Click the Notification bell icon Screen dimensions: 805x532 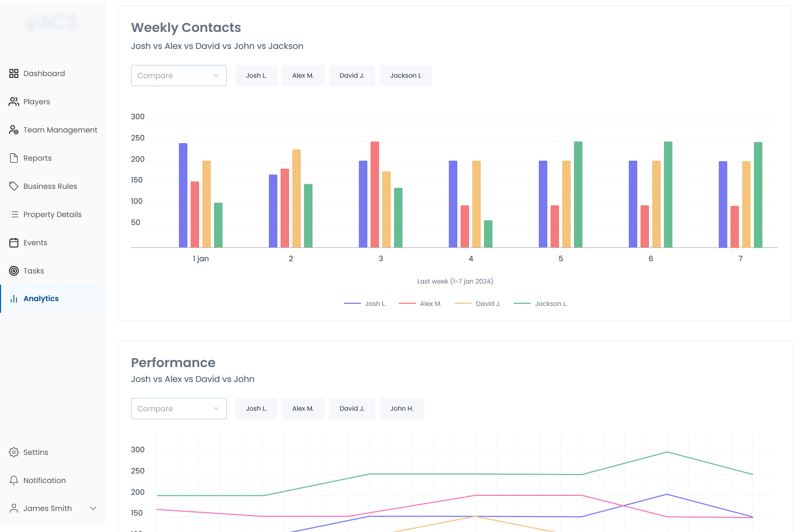(x=14, y=480)
